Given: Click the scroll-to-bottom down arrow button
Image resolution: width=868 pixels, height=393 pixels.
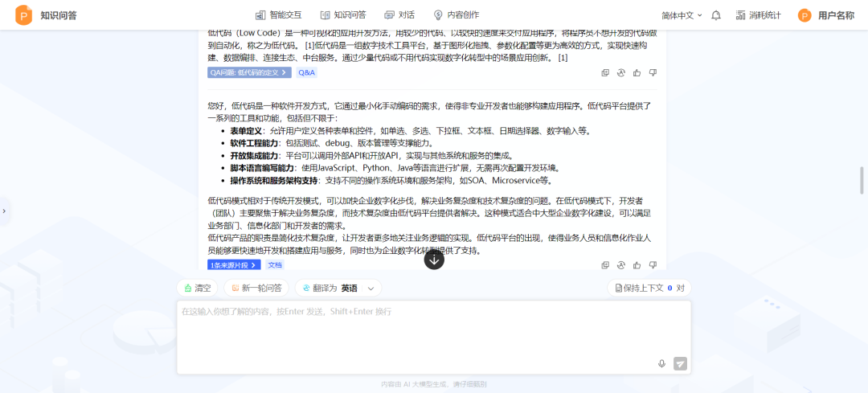Looking at the screenshot, I should coord(434,259).
